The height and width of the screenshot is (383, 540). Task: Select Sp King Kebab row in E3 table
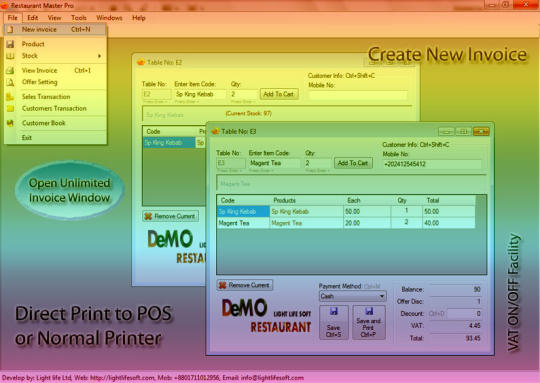point(346,211)
